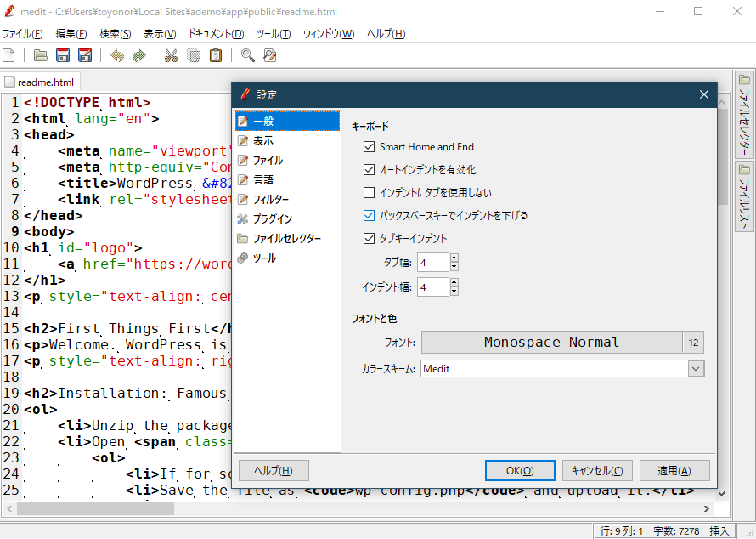The width and height of the screenshot is (756, 539).
Task: Click the horizontal scrollbar right arrow
Action: pyautogui.click(x=707, y=508)
